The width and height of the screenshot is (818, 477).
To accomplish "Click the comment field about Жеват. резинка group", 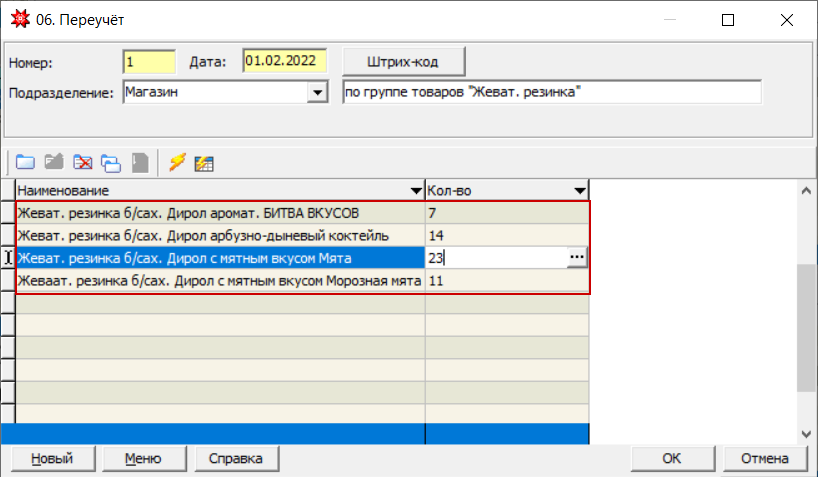I will click(x=552, y=92).
